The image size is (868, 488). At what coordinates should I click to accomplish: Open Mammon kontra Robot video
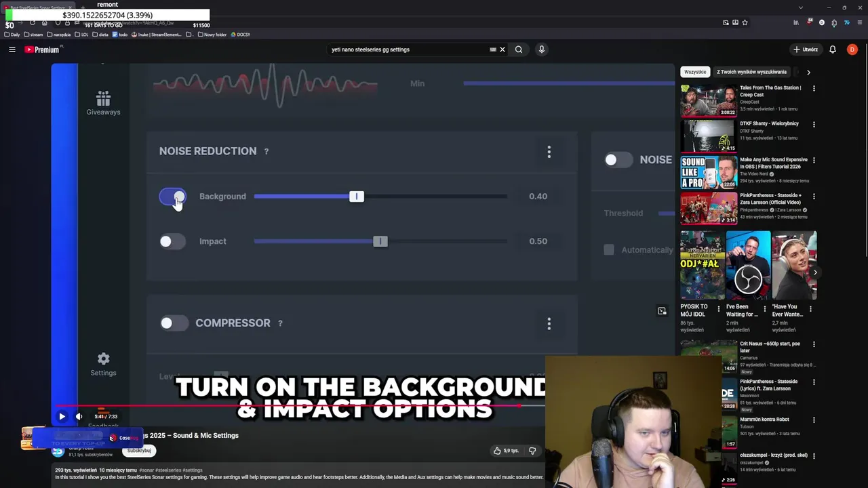(764, 420)
